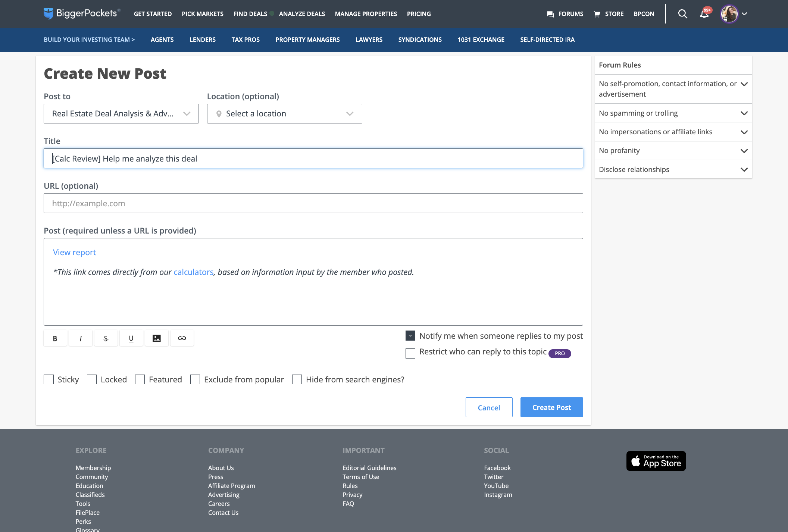Expand Disclose relationships rule
The width and height of the screenshot is (788, 532).
pyautogui.click(x=673, y=169)
